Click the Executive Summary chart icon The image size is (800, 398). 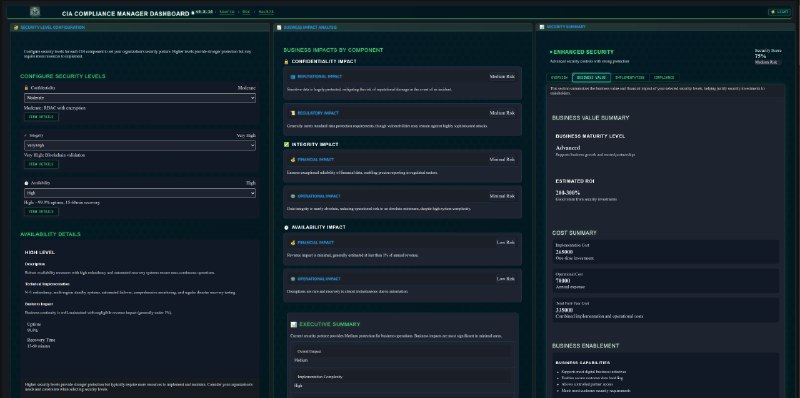(x=294, y=325)
